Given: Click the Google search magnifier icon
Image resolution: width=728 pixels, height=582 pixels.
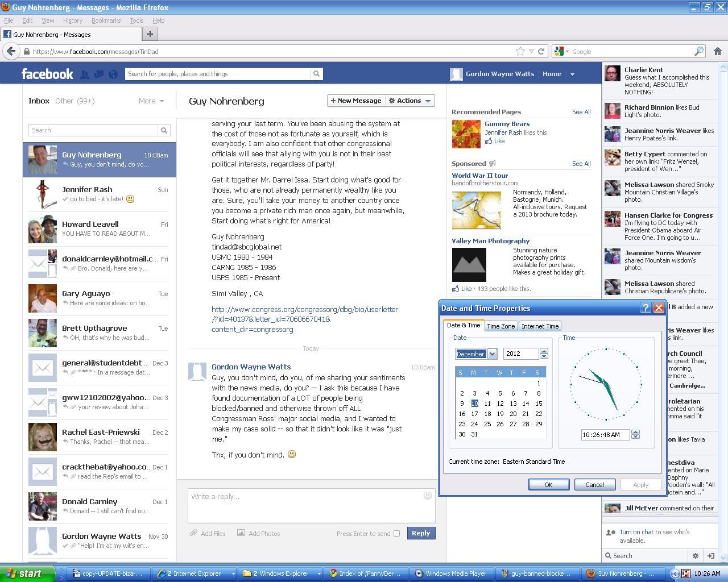Looking at the screenshot, I should [x=699, y=51].
